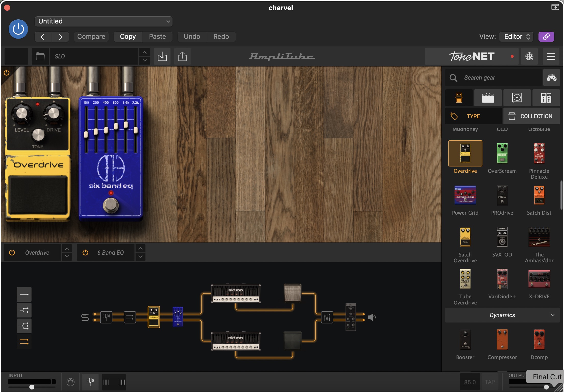Screen dimensions: 564x392
Task: Toggle 6 Band EQ slot power button
Action: 85,253
